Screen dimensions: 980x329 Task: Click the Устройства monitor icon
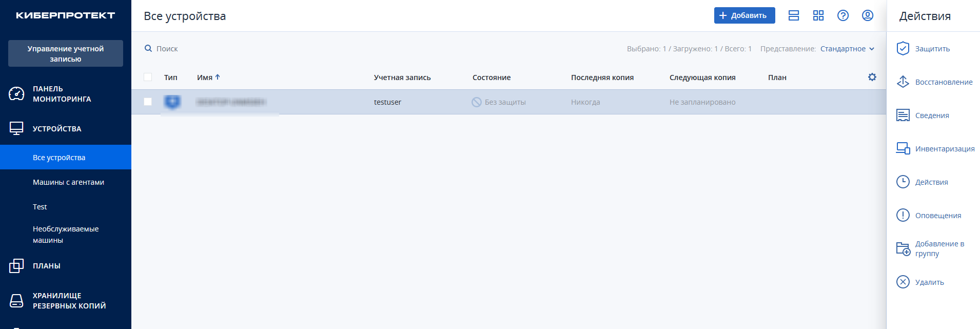[x=16, y=128]
